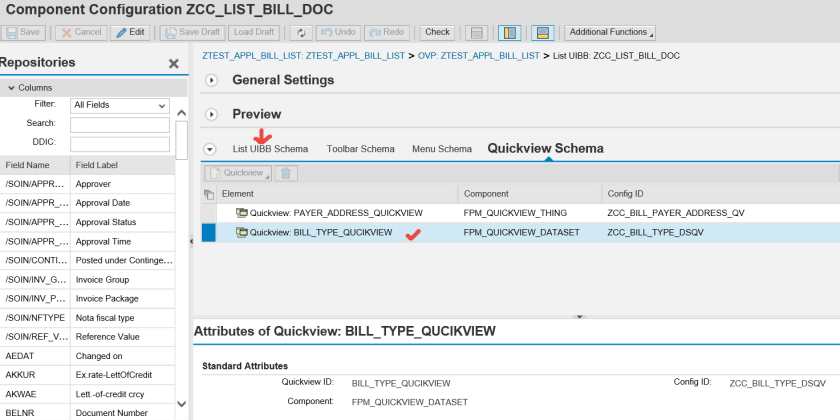This screenshot has height=420, width=840.
Task: Open the OVP: ZTEST_APPL_BILL_LIST breadcrumb link
Action: 479,56
